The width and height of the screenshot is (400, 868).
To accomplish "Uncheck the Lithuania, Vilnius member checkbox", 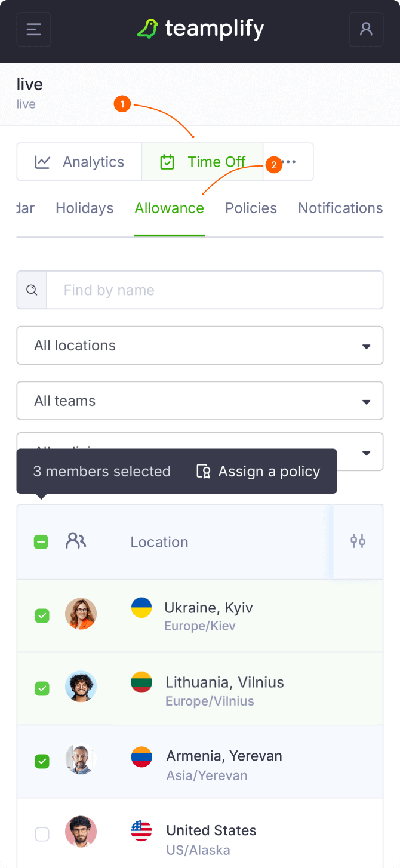I will (42, 688).
